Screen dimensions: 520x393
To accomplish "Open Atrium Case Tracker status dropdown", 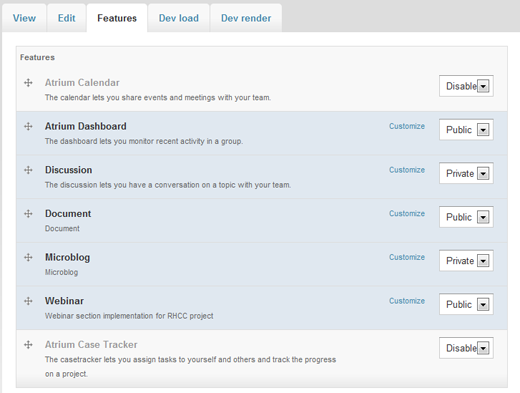I will (x=466, y=348).
